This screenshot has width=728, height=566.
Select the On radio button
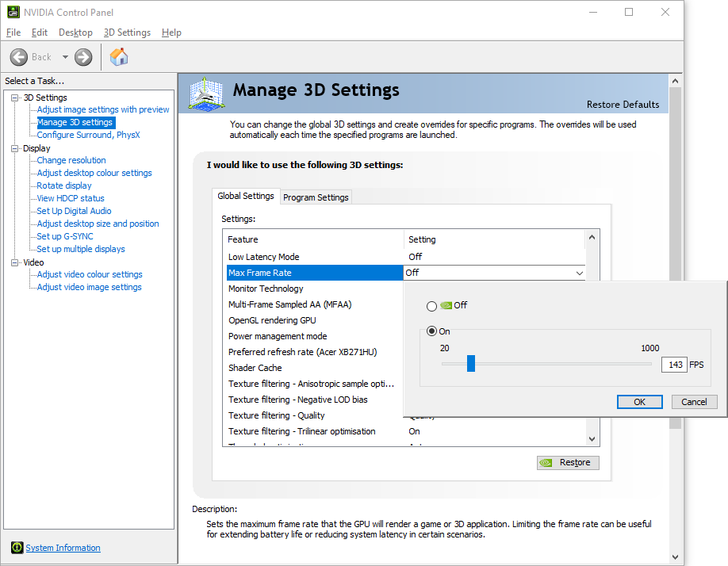click(431, 331)
